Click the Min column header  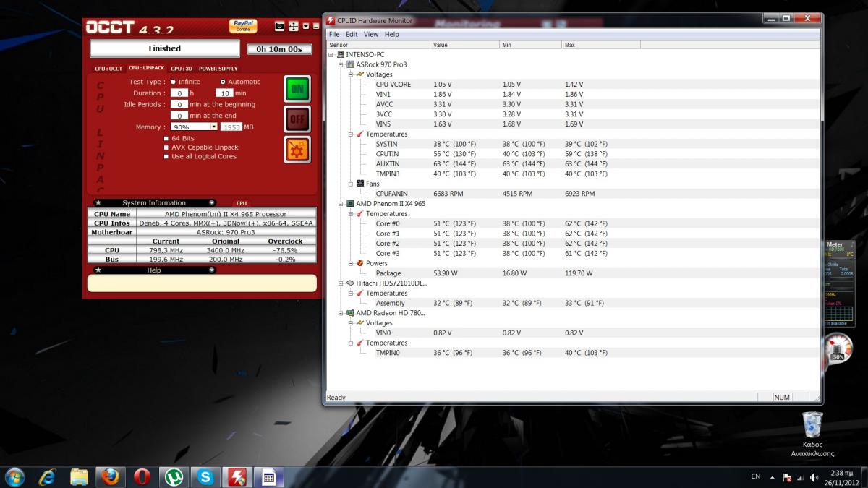tap(530, 45)
